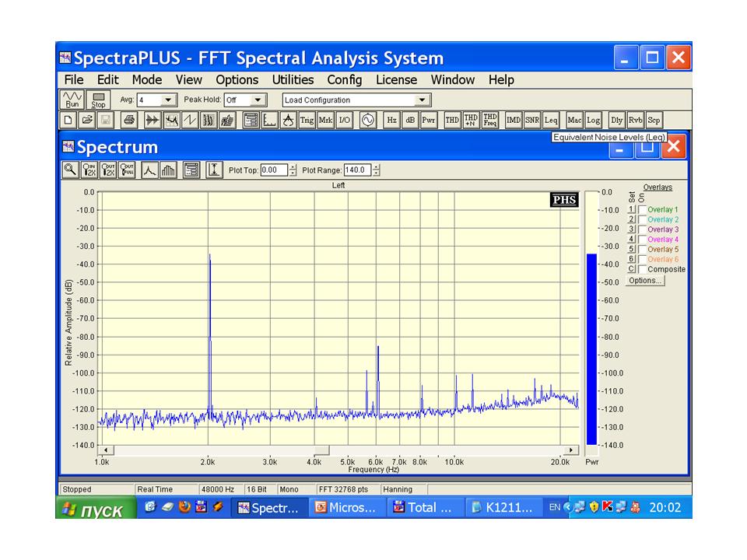This screenshot has width=747, height=560.
Task: Open the Avg averaging dropdown
Action: point(168,100)
